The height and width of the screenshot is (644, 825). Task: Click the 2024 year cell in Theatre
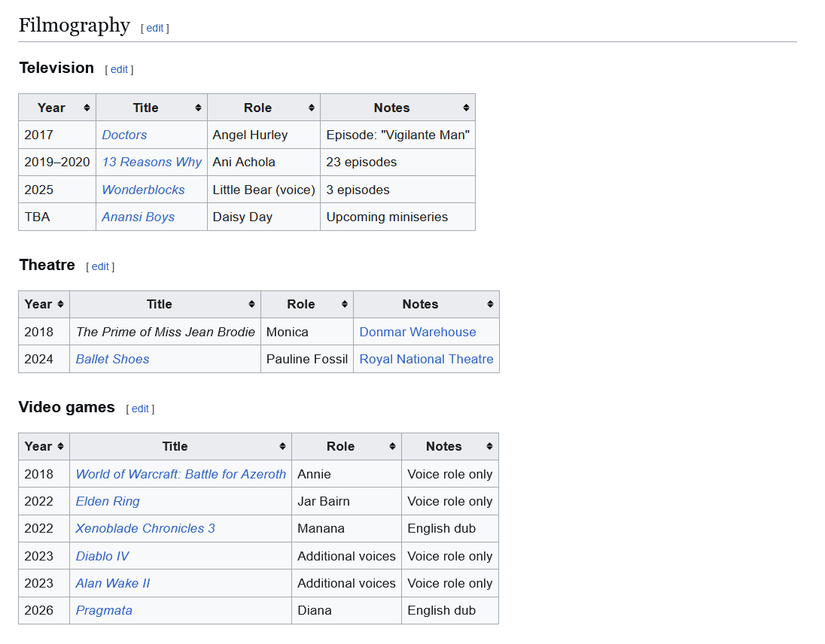click(44, 359)
